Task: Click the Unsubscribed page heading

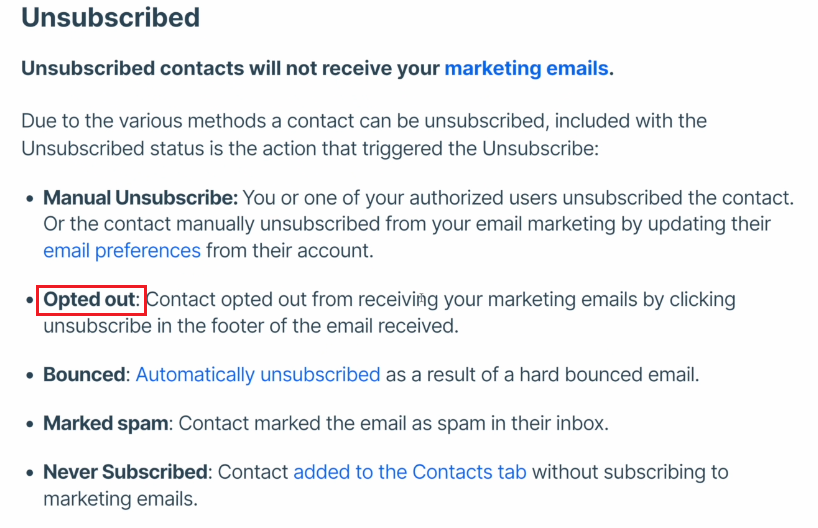Action: point(111,18)
